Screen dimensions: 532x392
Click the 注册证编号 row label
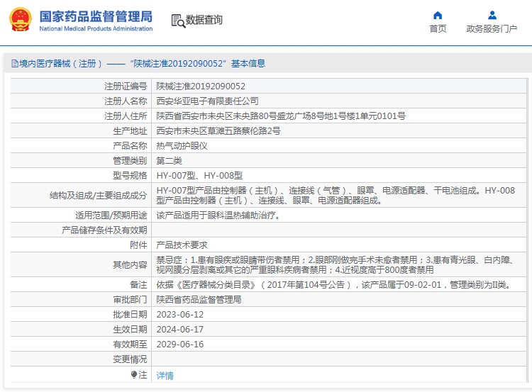[x=126, y=86]
